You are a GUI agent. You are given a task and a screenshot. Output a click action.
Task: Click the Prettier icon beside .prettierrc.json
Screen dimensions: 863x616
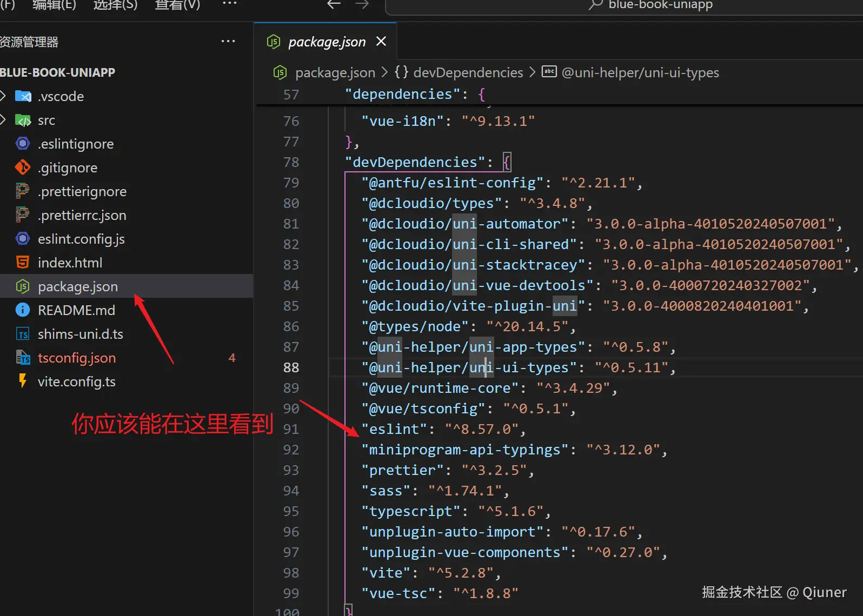point(23,215)
